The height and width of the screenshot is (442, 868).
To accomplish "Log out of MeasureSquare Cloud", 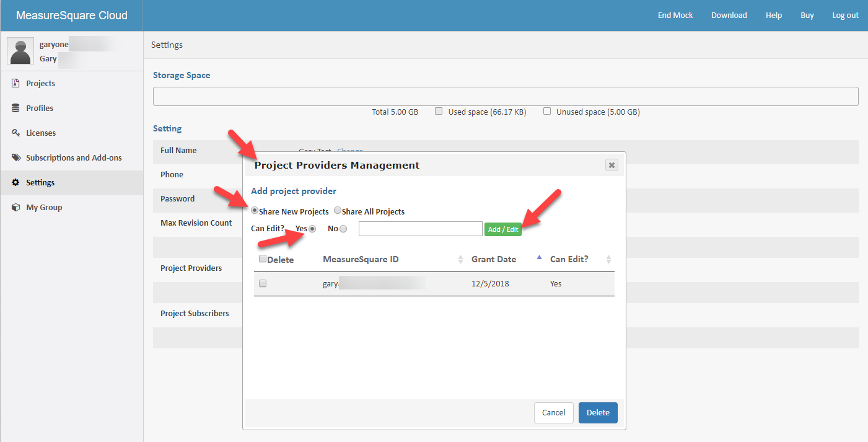I will [x=846, y=15].
